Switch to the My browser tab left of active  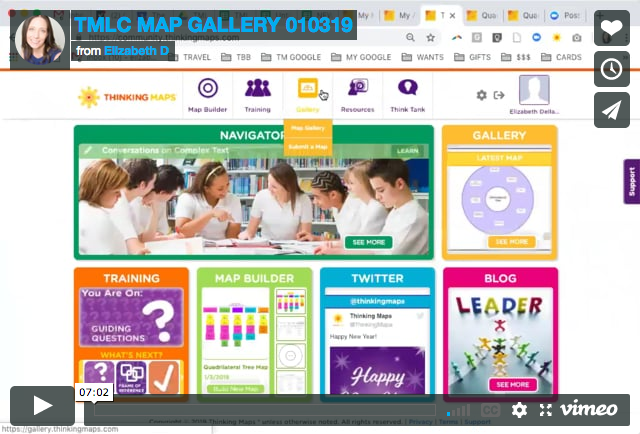click(x=400, y=16)
